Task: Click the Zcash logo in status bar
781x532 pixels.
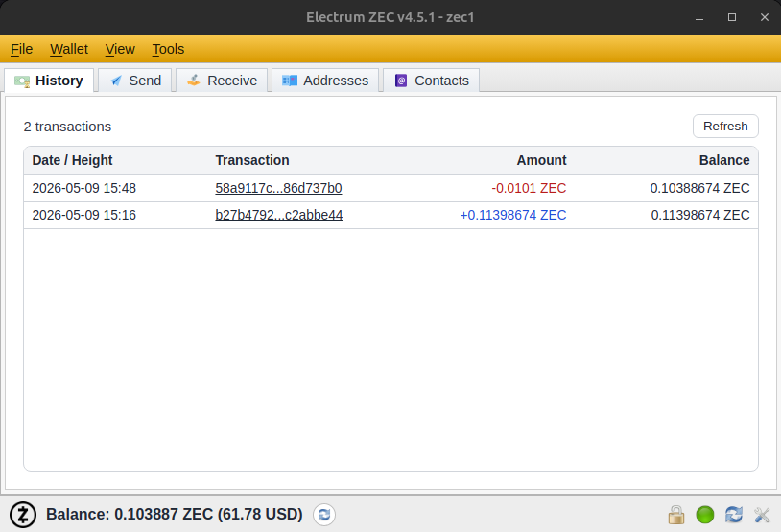Action: click(23, 515)
